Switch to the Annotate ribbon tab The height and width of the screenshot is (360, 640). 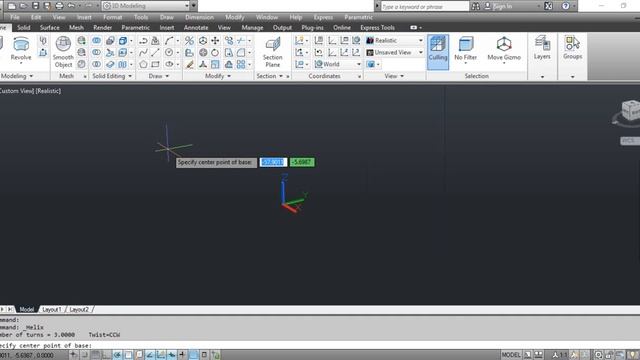pos(196,27)
